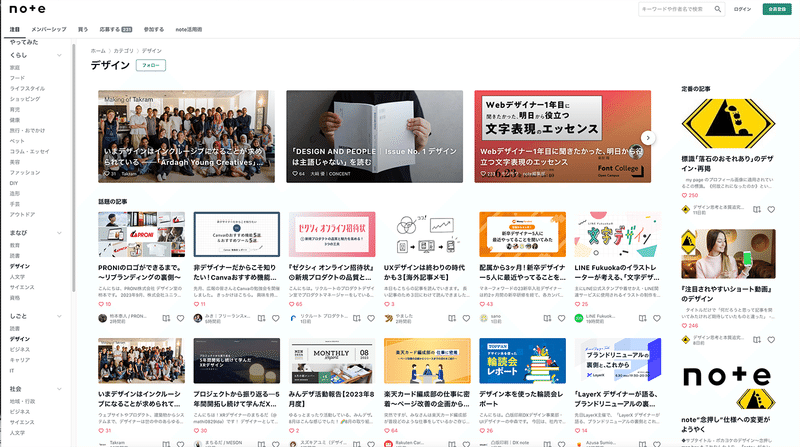800x447 pixels.
Task: Click the note logo
Action: (x=28, y=9)
